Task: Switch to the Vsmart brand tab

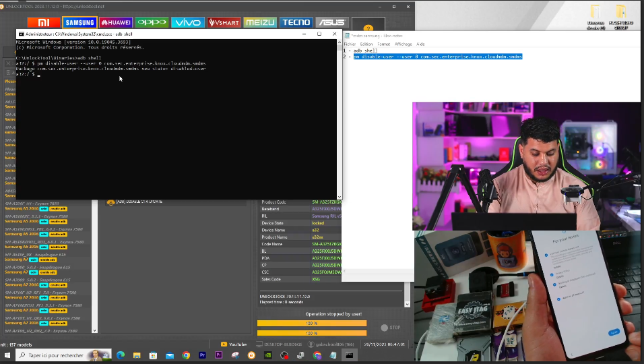Action: coord(224,22)
